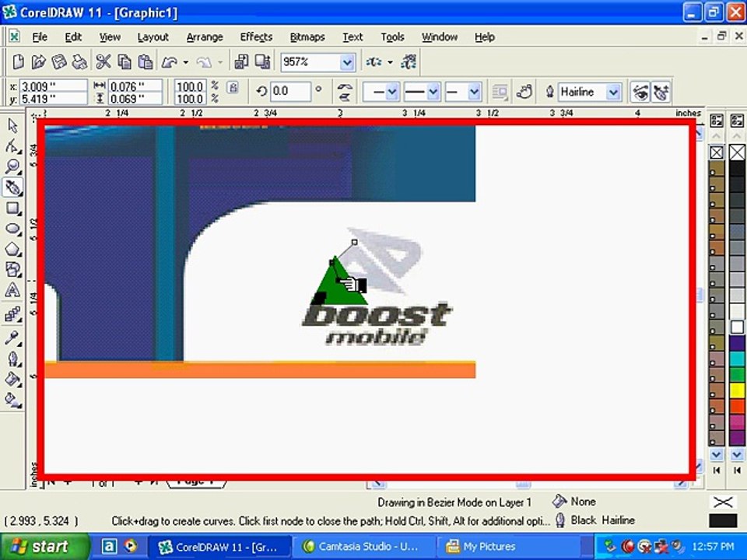The image size is (747, 560).
Task: Select the Ellipse tool
Action: [x=12, y=229]
